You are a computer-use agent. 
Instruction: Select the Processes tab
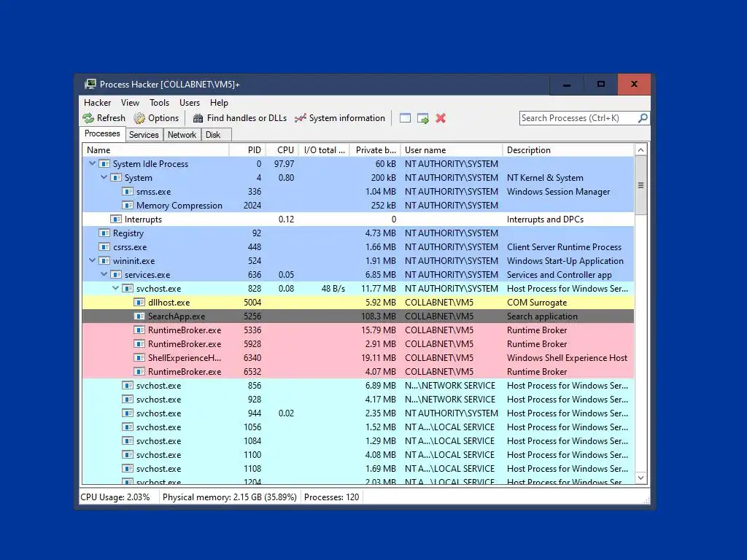point(102,134)
